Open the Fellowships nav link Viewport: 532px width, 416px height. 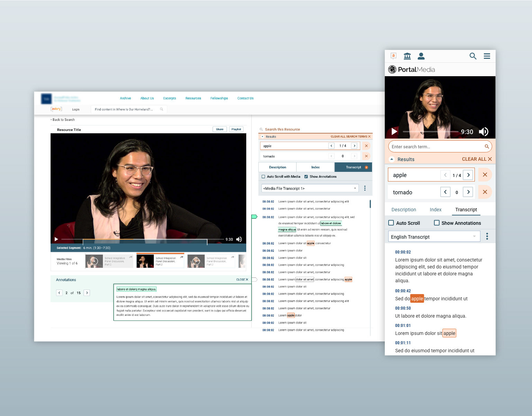pyautogui.click(x=219, y=98)
